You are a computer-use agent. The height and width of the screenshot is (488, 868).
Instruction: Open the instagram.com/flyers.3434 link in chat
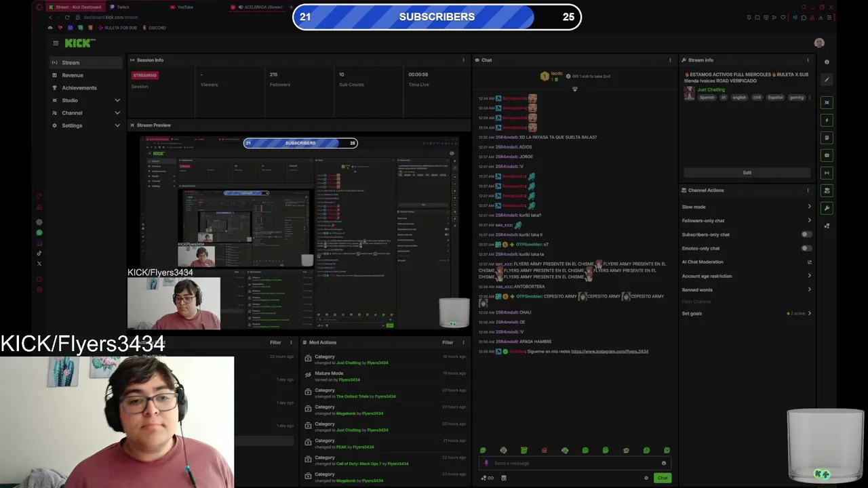pos(610,351)
